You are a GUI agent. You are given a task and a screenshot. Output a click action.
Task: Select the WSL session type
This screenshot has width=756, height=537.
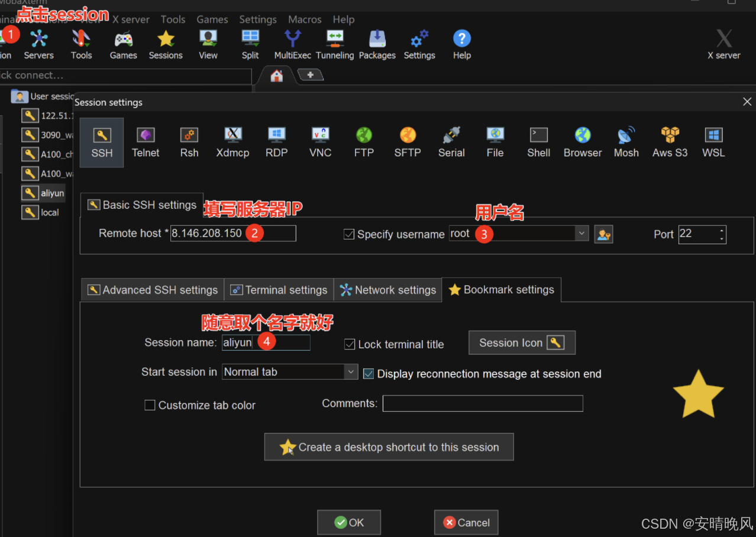pyautogui.click(x=714, y=143)
